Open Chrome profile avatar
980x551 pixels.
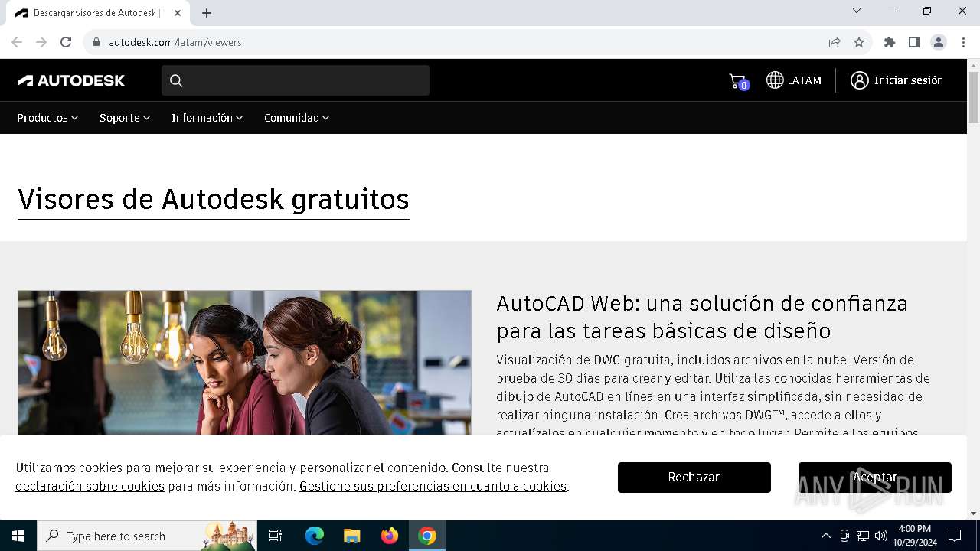click(939, 42)
